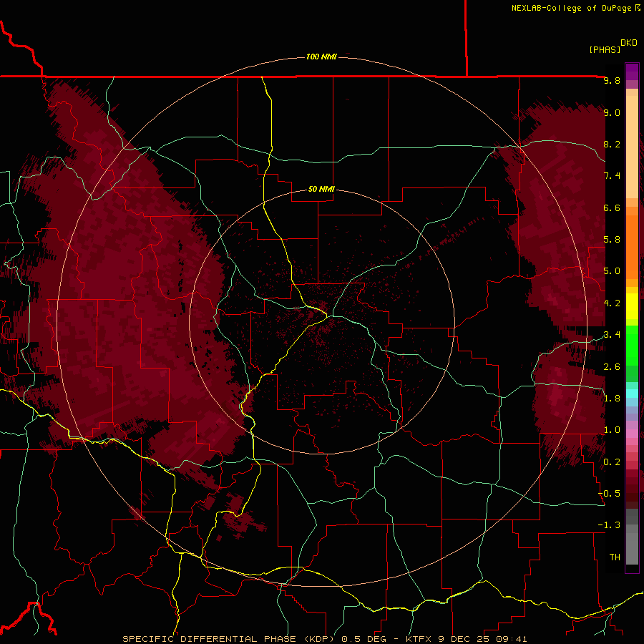This screenshot has width=644, height=644.
Task: Click the 1.0 legend value
Action: [612, 430]
